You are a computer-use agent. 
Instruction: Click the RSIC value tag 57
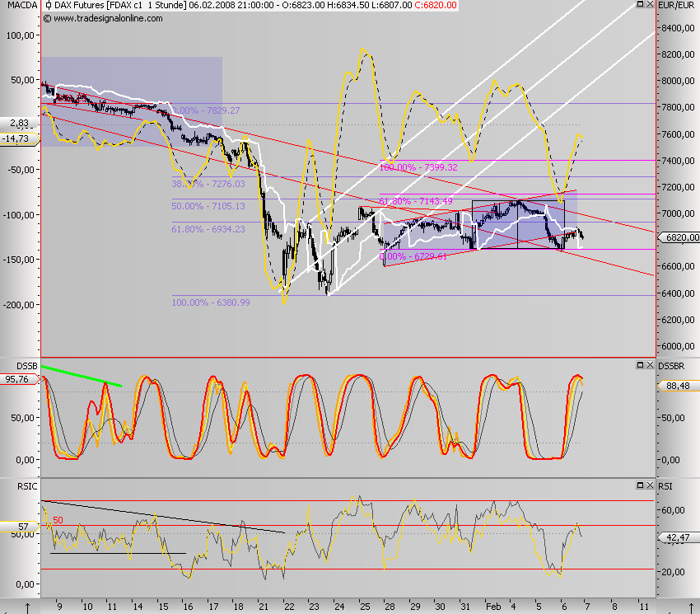click(20, 527)
